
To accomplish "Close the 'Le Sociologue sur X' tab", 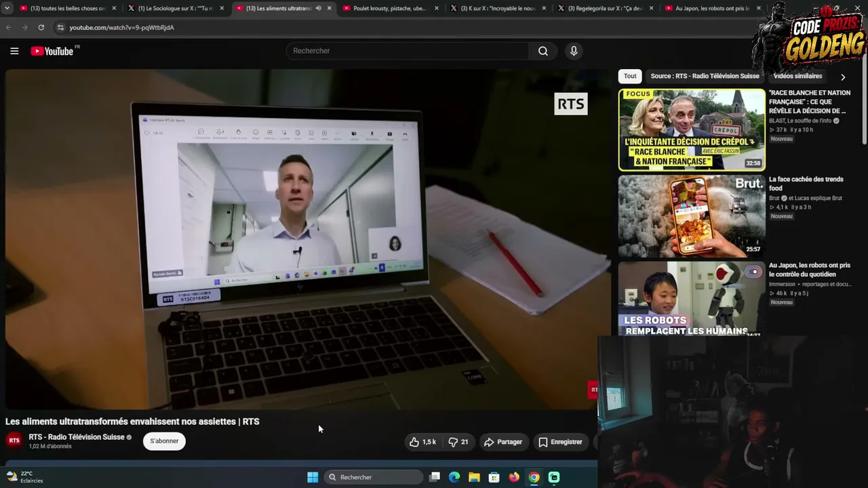I will 222,8.
